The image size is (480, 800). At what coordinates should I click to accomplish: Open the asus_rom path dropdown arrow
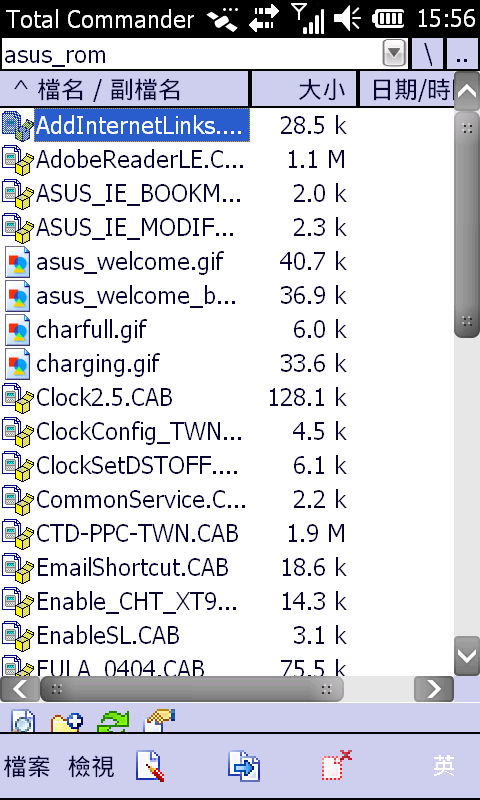coord(394,54)
